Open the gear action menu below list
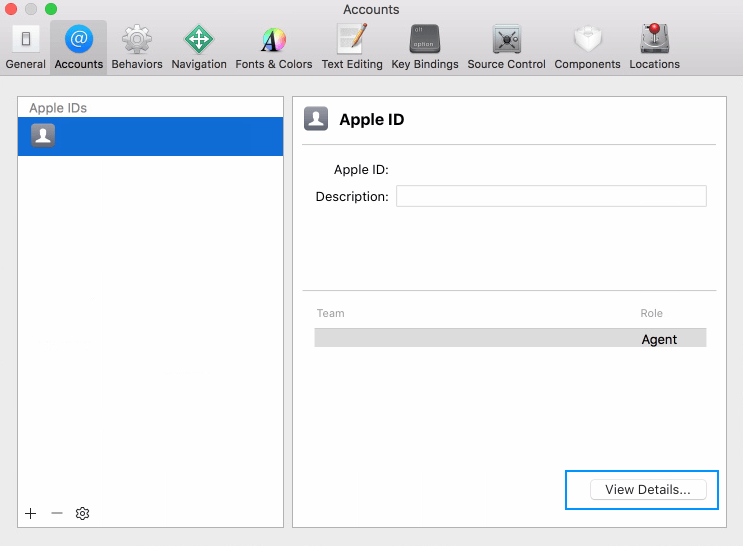 coord(83,513)
